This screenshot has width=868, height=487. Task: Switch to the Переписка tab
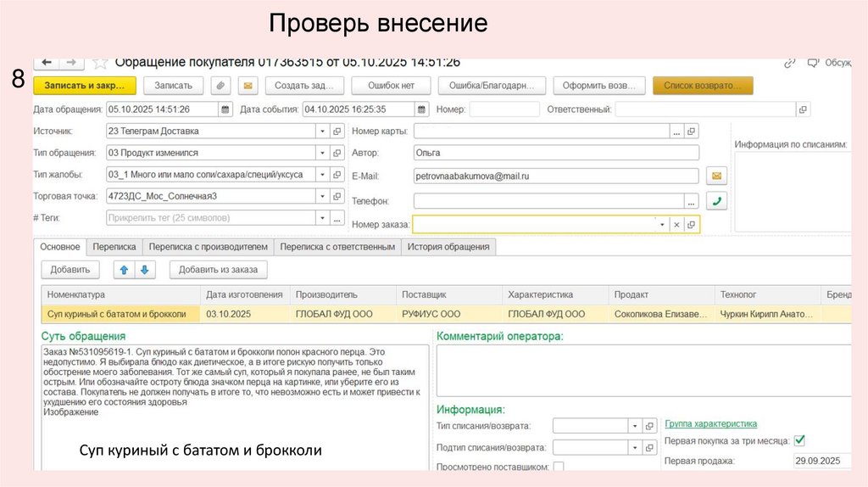point(114,247)
